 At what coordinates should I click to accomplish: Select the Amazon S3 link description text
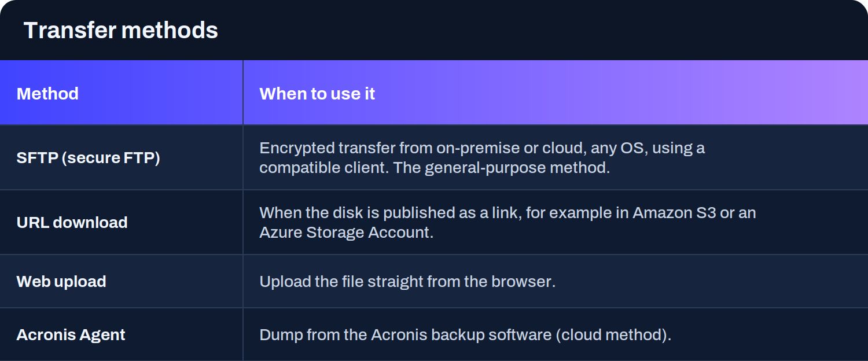click(507, 222)
